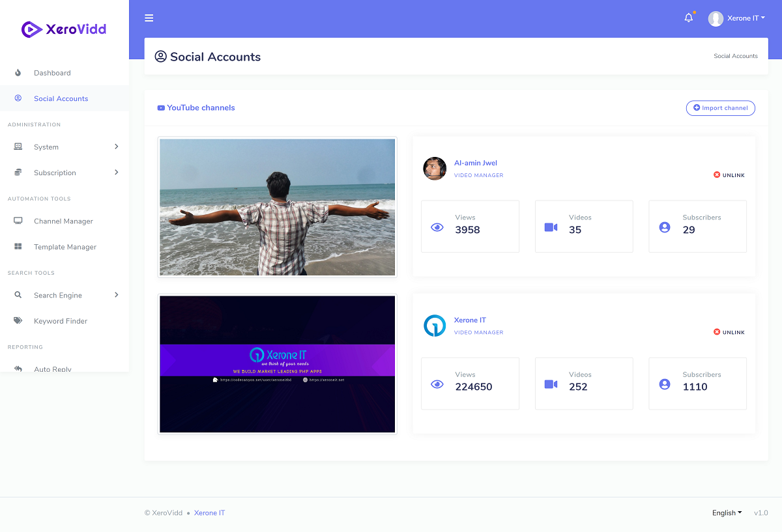Viewport: 782px width, 532px height.
Task: Open Auto Reply menu item
Action: coord(65,367)
